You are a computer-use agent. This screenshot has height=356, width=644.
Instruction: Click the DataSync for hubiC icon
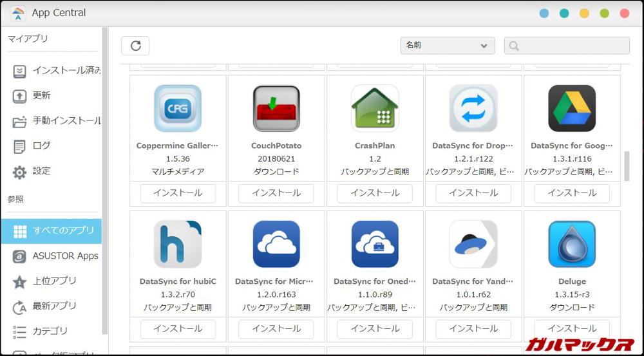tap(178, 244)
